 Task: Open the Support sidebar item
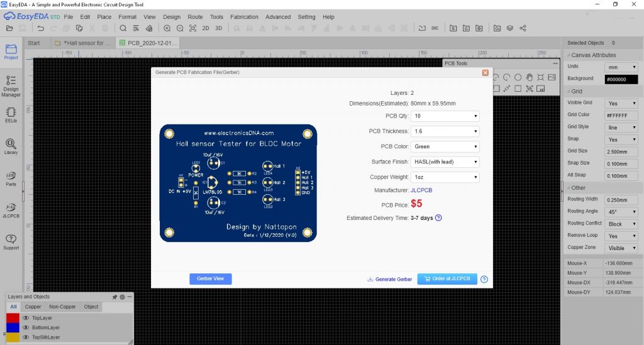[x=11, y=242]
